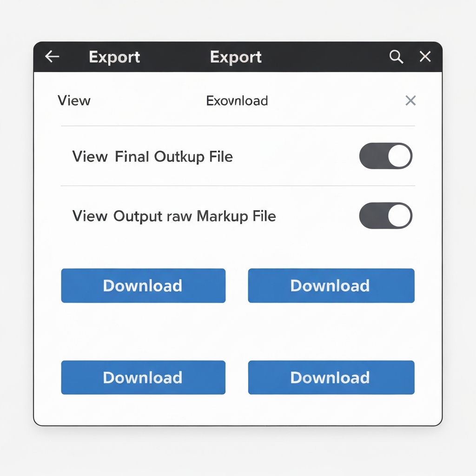The width and height of the screenshot is (476, 476).
Task: Click the search glass beside the close icon
Action: pyautogui.click(x=396, y=56)
